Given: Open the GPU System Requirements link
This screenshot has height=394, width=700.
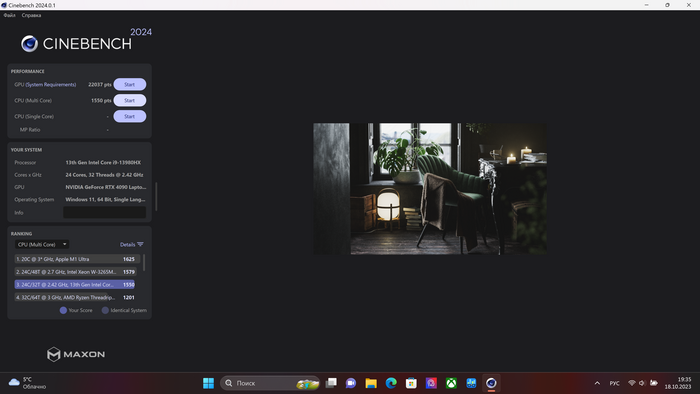Looking at the screenshot, I should [50, 84].
